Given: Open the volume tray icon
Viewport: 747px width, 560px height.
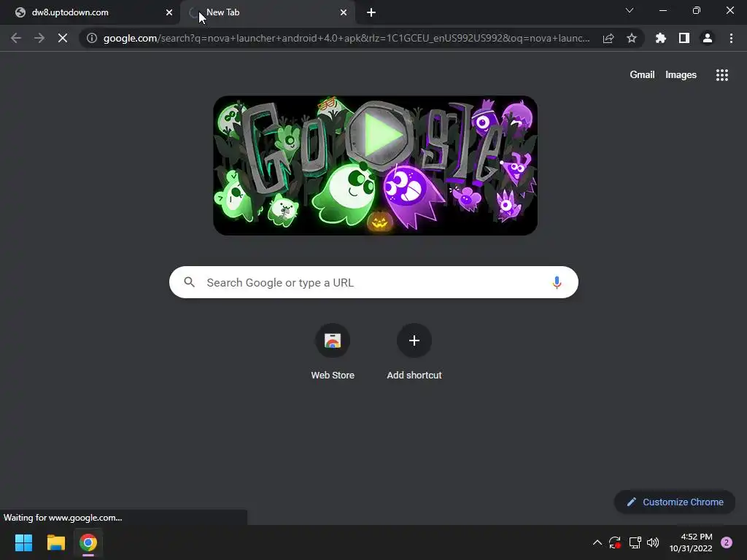Looking at the screenshot, I should pyautogui.click(x=653, y=542).
